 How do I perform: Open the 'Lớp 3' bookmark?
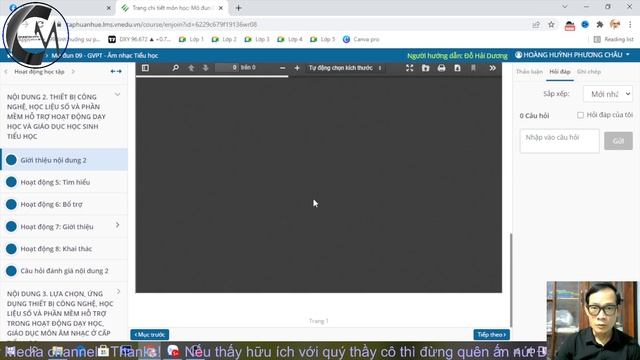pyautogui.click(x=257, y=39)
